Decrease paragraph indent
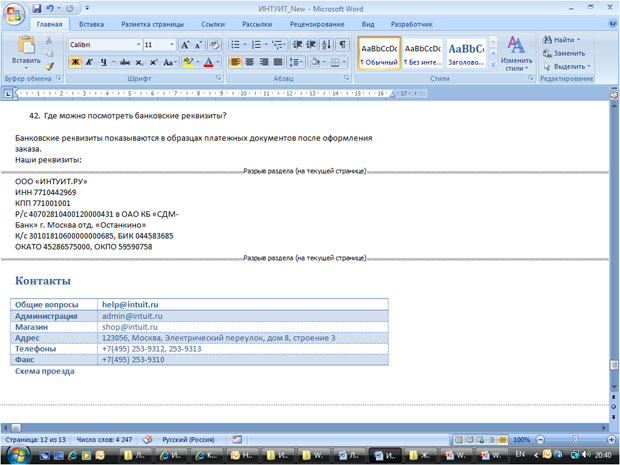 [x=297, y=45]
